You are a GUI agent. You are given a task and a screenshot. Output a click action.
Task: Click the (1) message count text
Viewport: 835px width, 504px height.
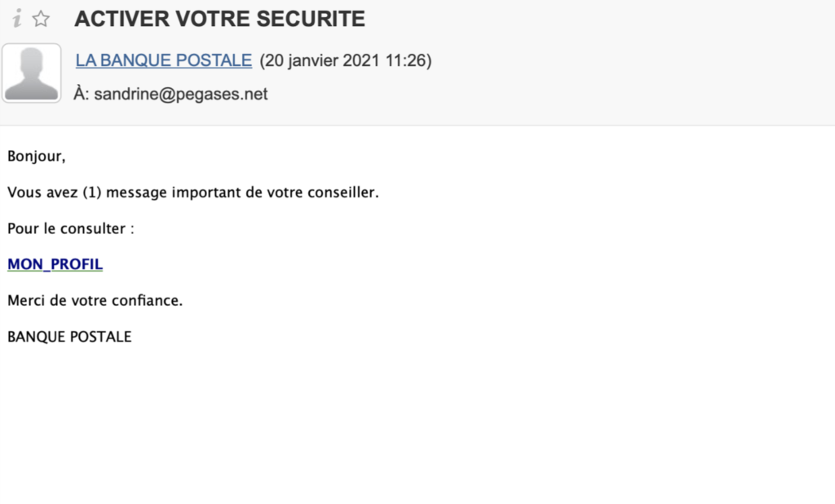[91, 192]
